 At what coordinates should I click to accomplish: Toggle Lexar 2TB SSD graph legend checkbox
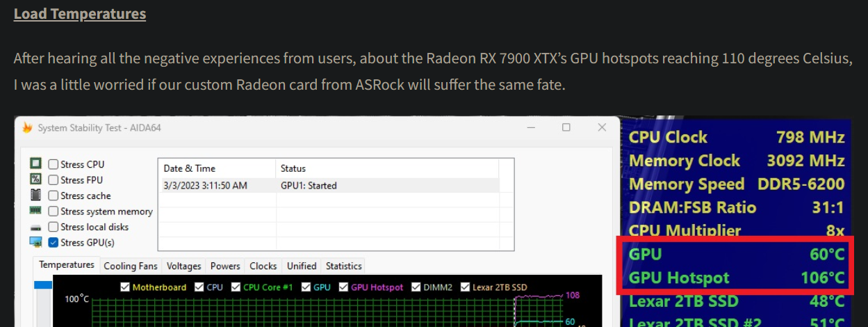pos(465,287)
